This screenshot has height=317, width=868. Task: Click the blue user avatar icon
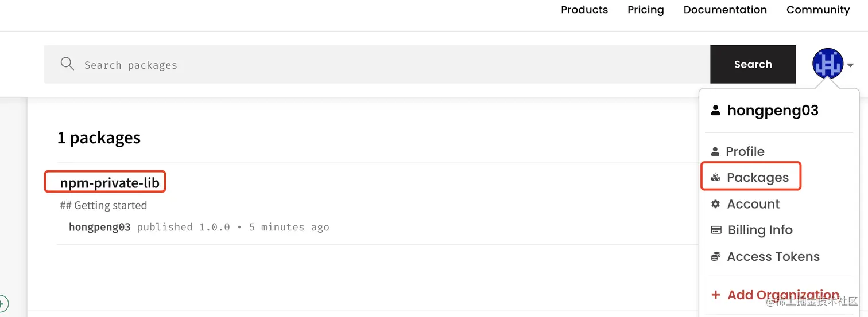pyautogui.click(x=827, y=64)
